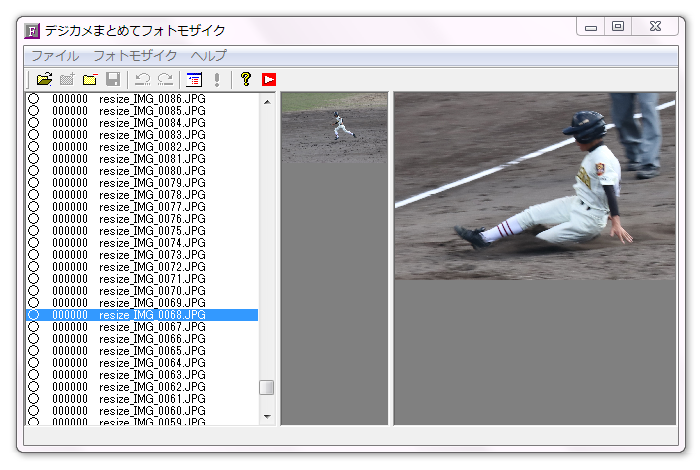
Task: Click the app icon in title bar
Action: point(32,31)
